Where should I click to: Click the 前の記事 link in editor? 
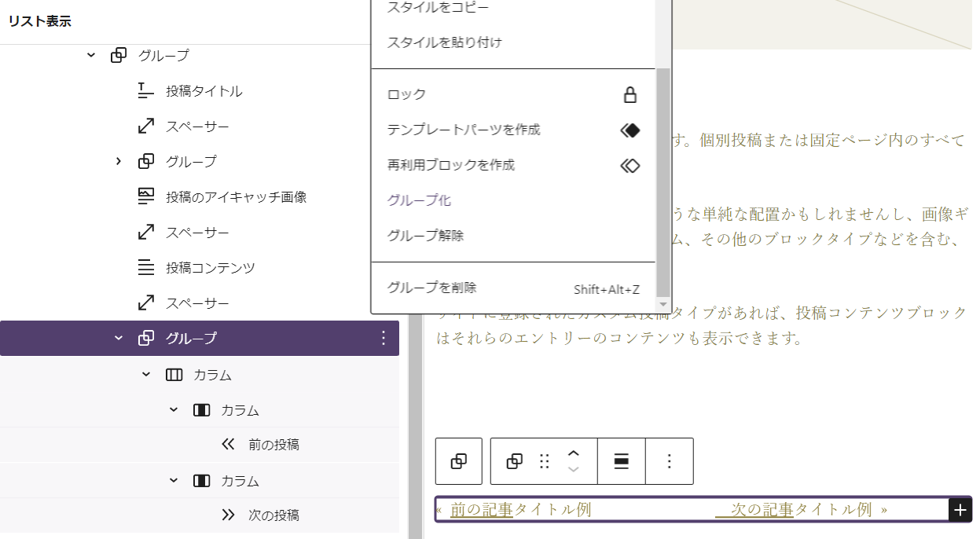point(481,509)
